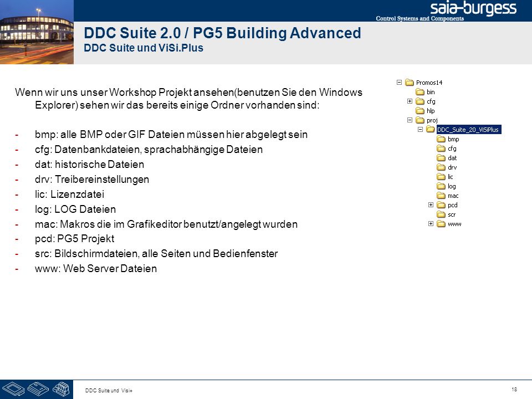This screenshot has width=532, height=399.
Task: Click the bullet 'pcd: PG5 Projekt'
Action: pyautogui.click(x=74, y=238)
